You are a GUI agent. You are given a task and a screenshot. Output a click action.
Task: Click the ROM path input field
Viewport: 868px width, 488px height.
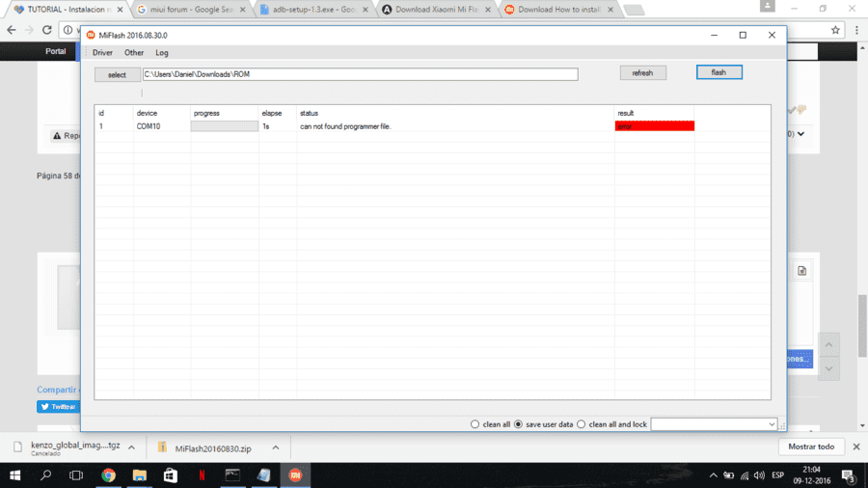click(361, 74)
